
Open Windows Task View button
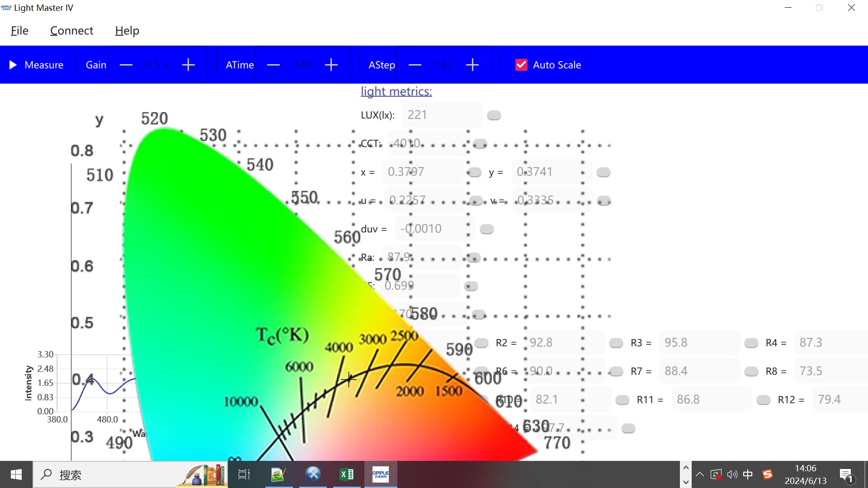point(244,474)
